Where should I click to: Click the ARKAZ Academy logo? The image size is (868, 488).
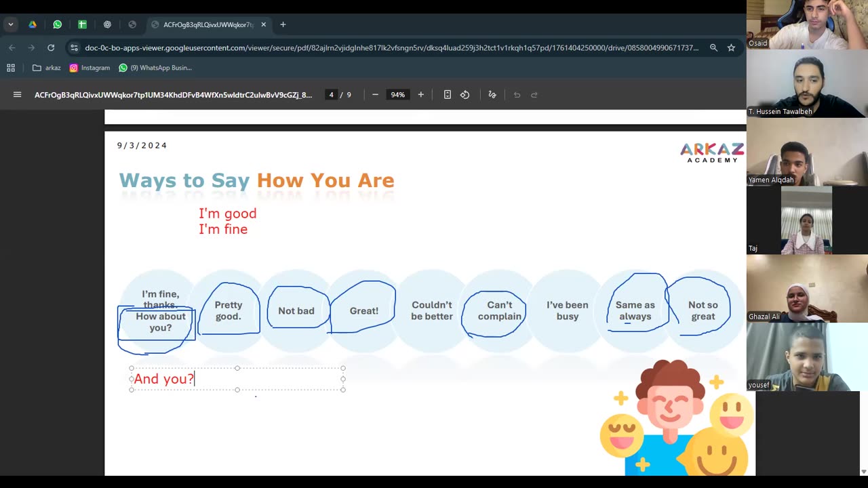coord(712,152)
